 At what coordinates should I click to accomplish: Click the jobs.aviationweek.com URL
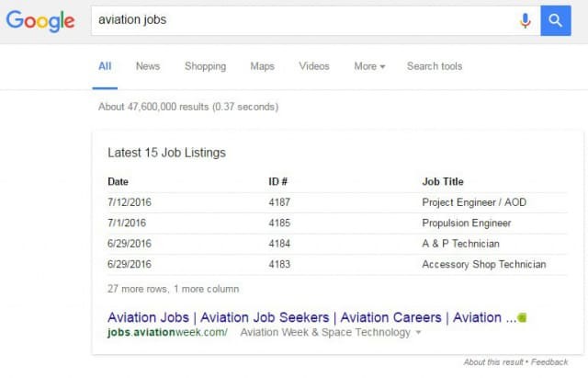pyautogui.click(x=167, y=332)
